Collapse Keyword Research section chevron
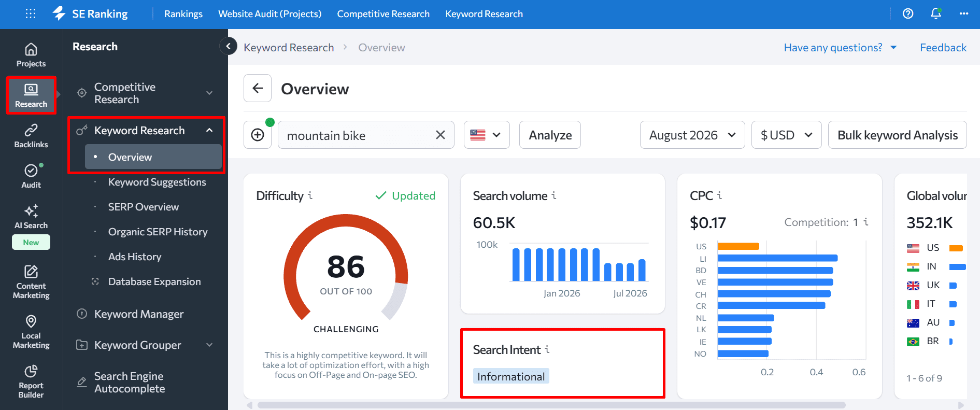The height and width of the screenshot is (410, 980). pyautogui.click(x=209, y=130)
